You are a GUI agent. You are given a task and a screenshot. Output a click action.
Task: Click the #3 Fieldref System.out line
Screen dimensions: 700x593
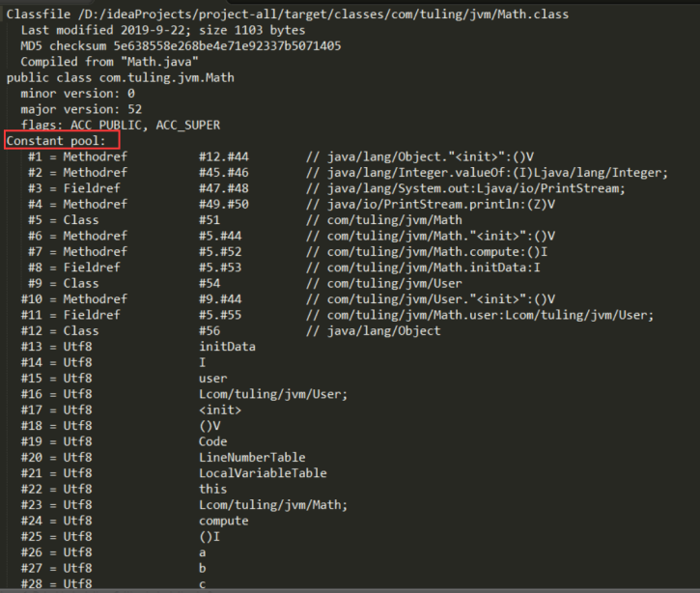tap(326, 188)
